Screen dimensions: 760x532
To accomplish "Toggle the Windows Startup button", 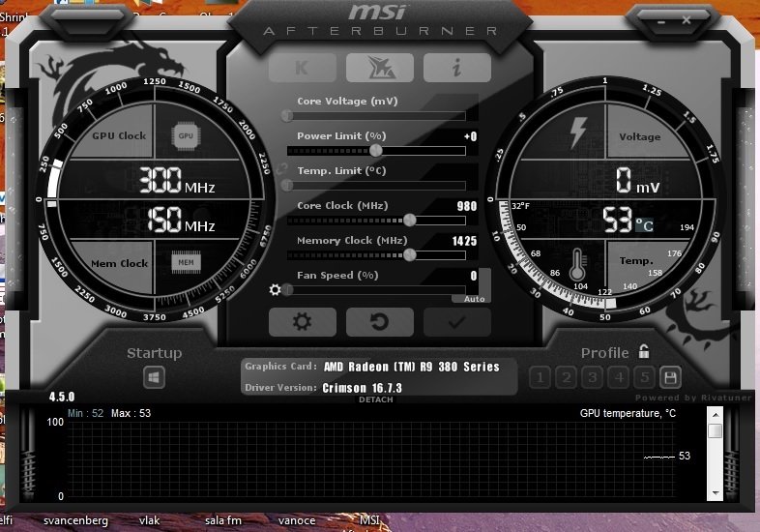I will point(154,378).
